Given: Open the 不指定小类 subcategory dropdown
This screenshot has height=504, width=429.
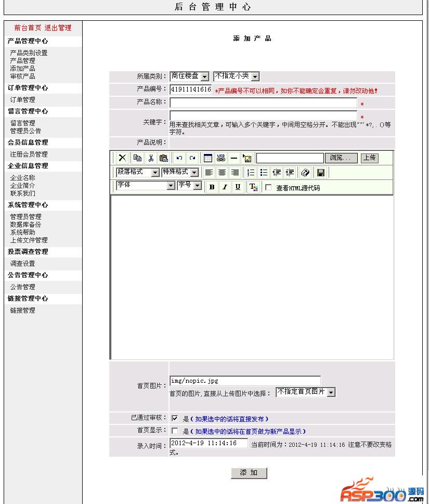Looking at the screenshot, I should point(236,76).
